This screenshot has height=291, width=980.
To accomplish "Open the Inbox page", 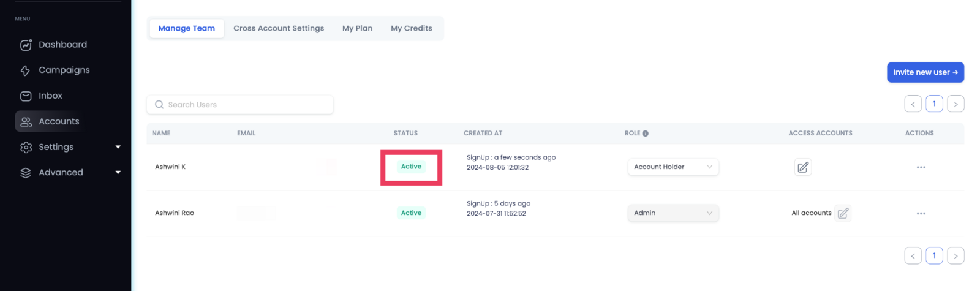I will click(x=40, y=96).
